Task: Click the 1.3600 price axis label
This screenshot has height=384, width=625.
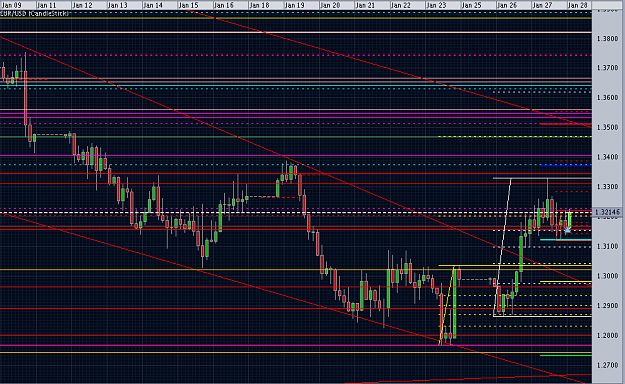Action: point(608,98)
